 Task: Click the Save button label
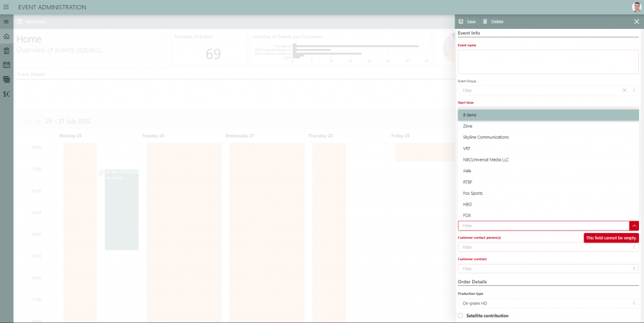coord(471,22)
